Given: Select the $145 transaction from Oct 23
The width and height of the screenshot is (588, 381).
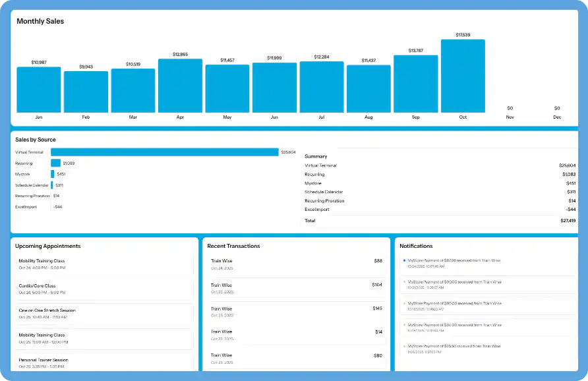Looking at the screenshot, I should 296,311.
